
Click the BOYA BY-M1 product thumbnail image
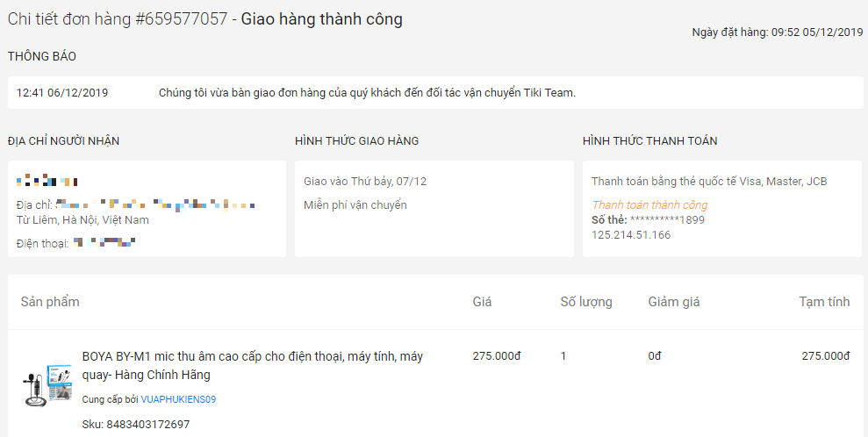(47, 384)
